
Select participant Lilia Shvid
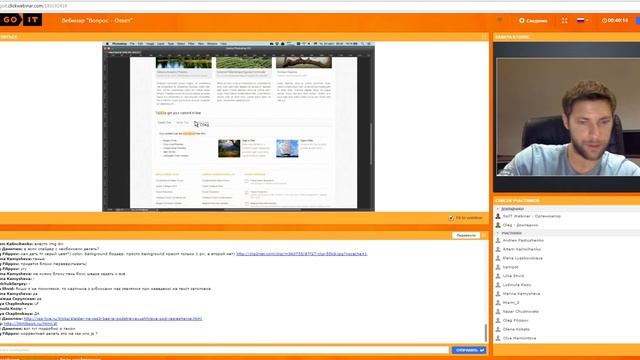(x=513, y=276)
